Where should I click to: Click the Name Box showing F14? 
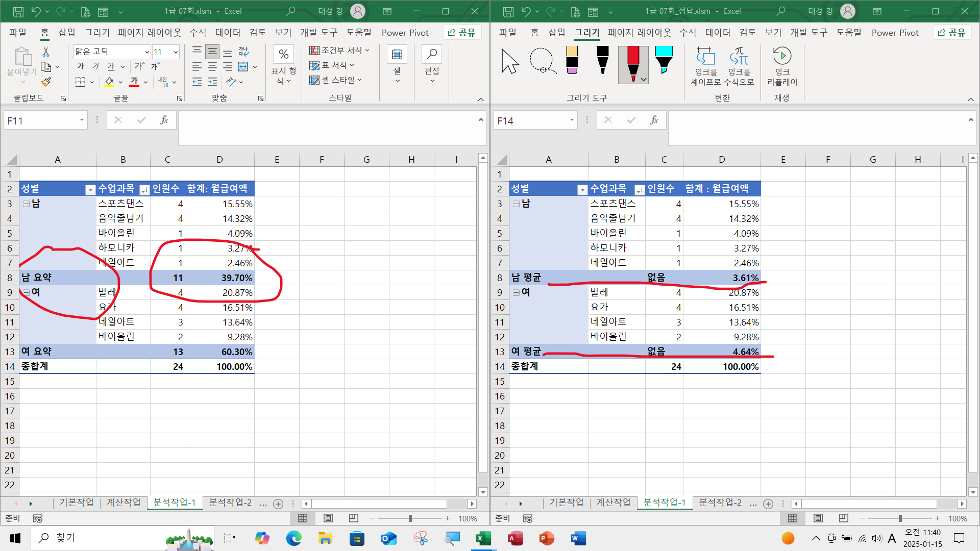(x=531, y=121)
